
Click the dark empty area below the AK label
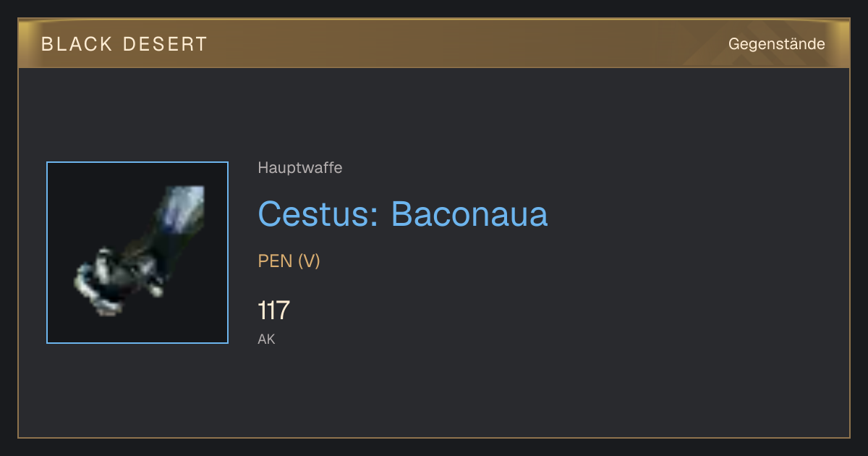[434, 391]
